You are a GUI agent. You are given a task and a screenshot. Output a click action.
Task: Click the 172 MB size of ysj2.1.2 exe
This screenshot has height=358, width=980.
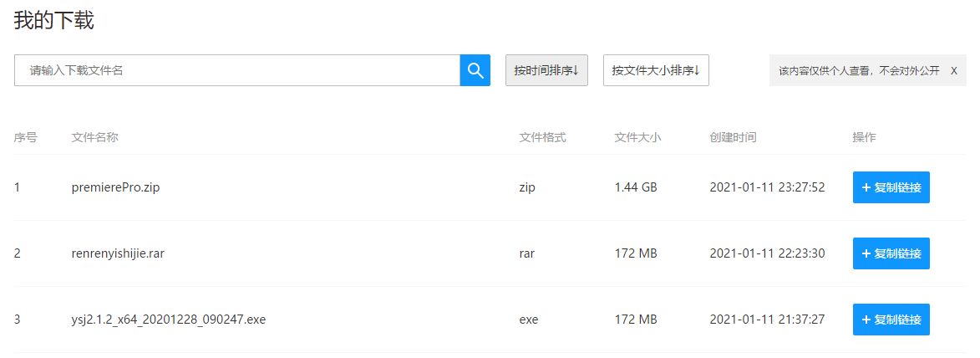pos(636,320)
